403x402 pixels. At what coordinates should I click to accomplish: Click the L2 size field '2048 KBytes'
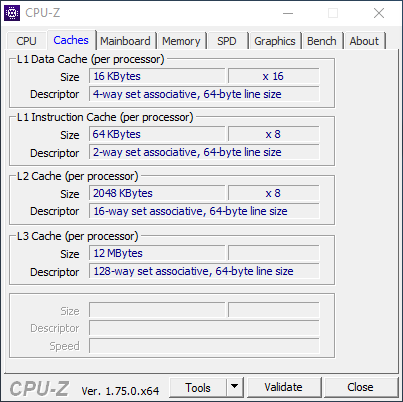[157, 193]
